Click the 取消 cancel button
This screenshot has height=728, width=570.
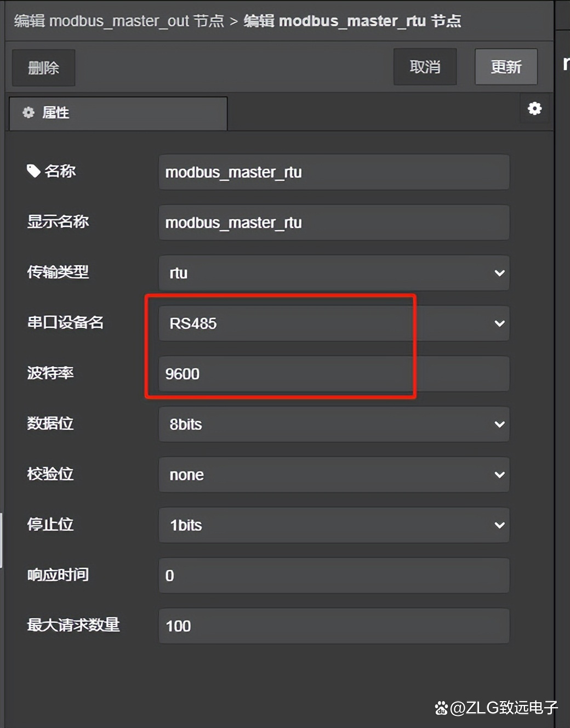point(425,67)
